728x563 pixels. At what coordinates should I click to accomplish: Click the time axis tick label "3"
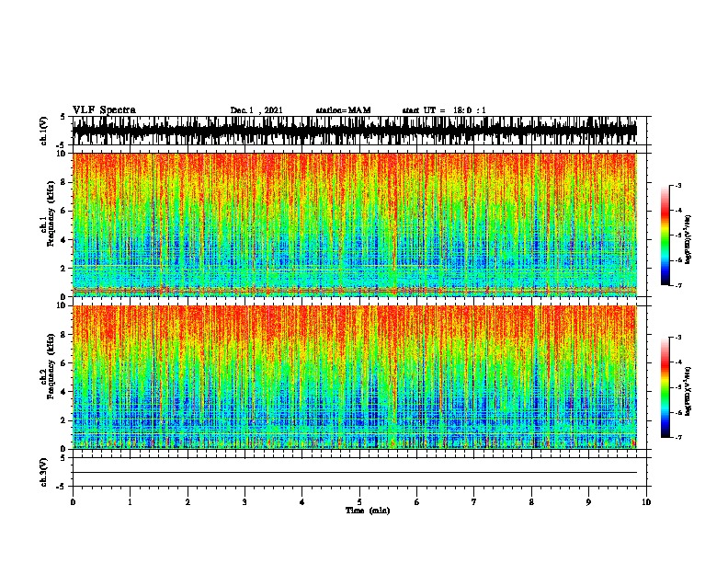245,502
